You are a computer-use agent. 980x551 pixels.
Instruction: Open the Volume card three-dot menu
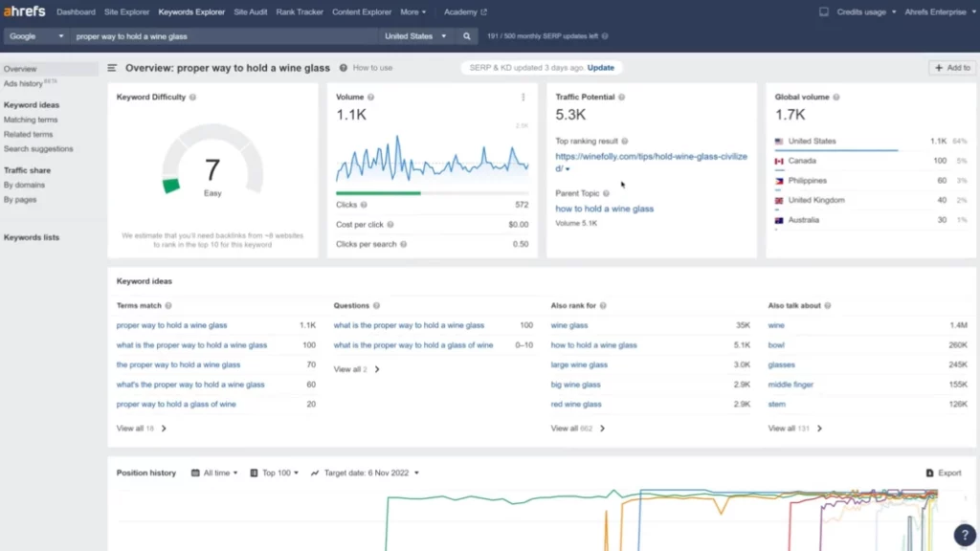tap(523, 97)
